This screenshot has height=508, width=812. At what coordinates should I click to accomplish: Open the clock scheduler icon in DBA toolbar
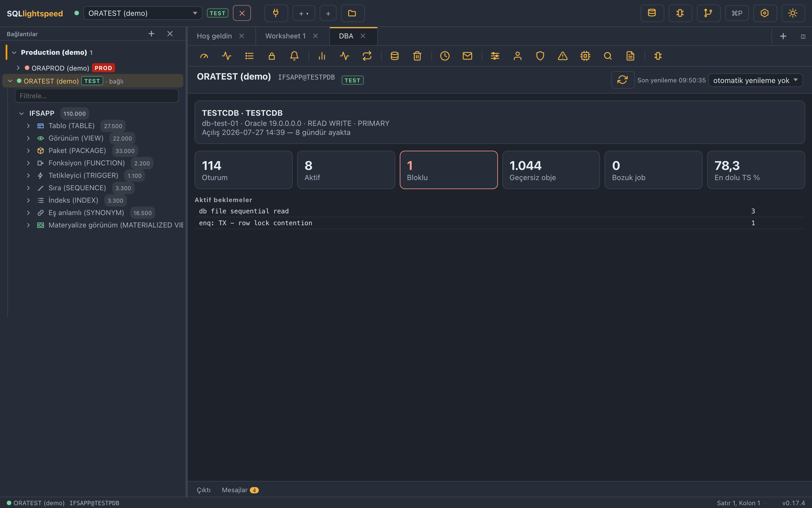click(445, 56)
